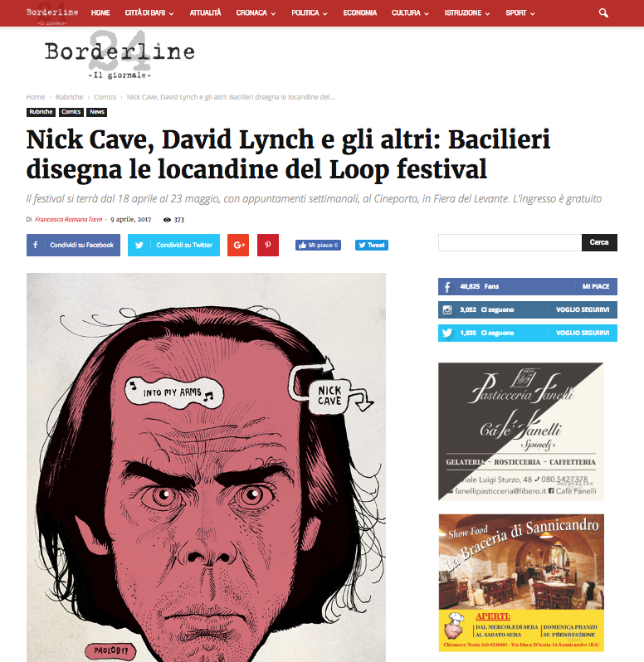This screenshot has height=662, width=644.
Task: Click the Pinterest share icon
Action: click(268, 245)
